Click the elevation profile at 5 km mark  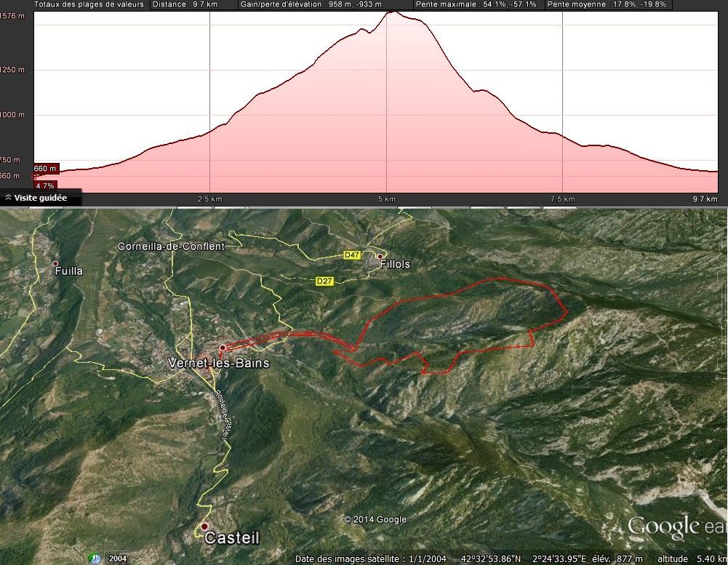point(387,102)
